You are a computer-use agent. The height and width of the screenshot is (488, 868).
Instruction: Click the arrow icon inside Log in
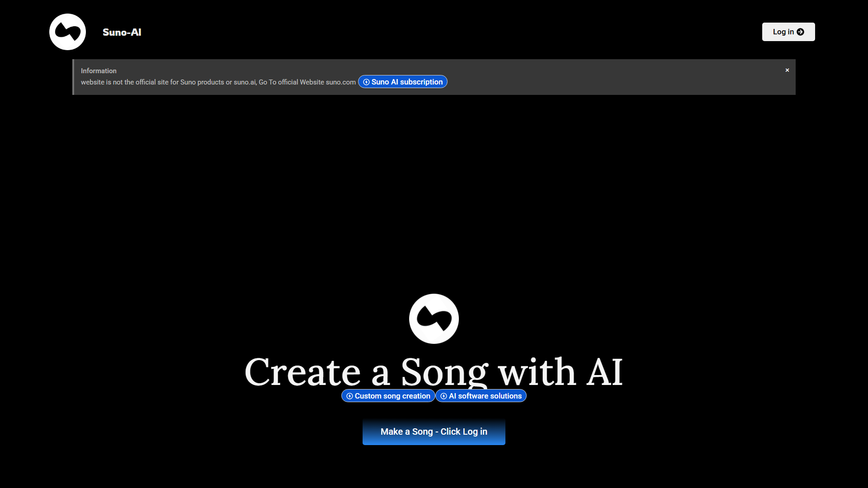800,32
